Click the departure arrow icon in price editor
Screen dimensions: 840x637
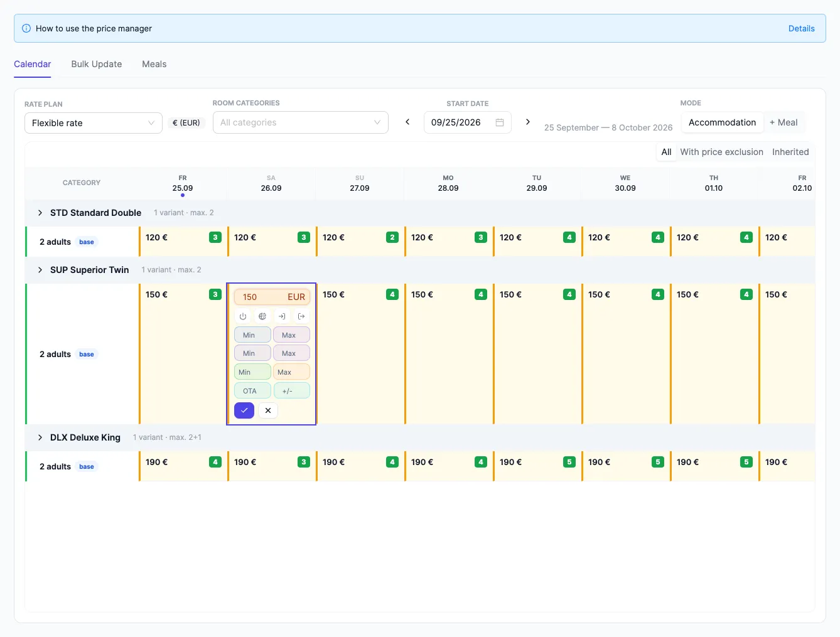coord(301,316)
